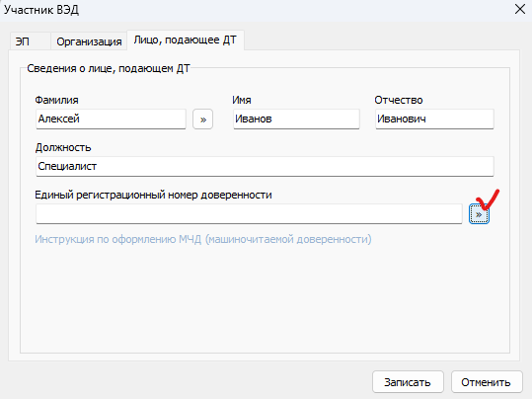Click the » button next to Фамилия field
This screenshot has width=532, height=399.
pos(202,120)
